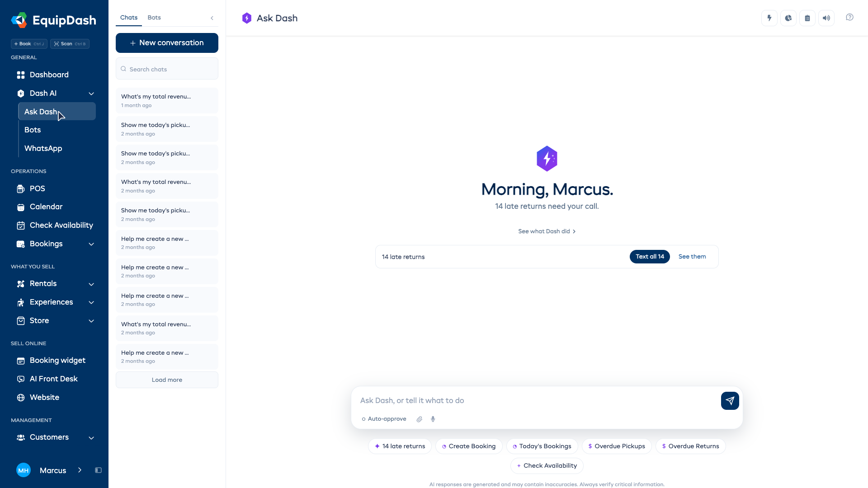Viewport: 868px width, 488px height.
Task: Click the Scan quick action button
Action: pyautogui.click(x=70, y=44)
